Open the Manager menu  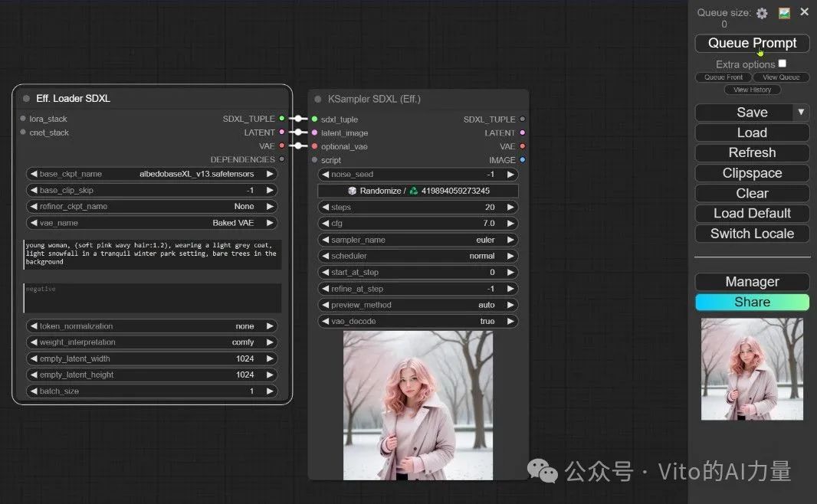click(x=752, y=282)
